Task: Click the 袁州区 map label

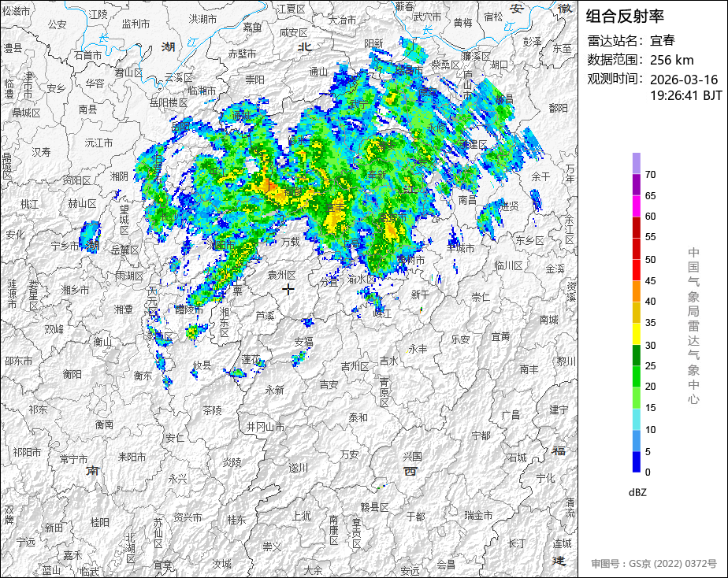Action: click(x=282, y=276)
